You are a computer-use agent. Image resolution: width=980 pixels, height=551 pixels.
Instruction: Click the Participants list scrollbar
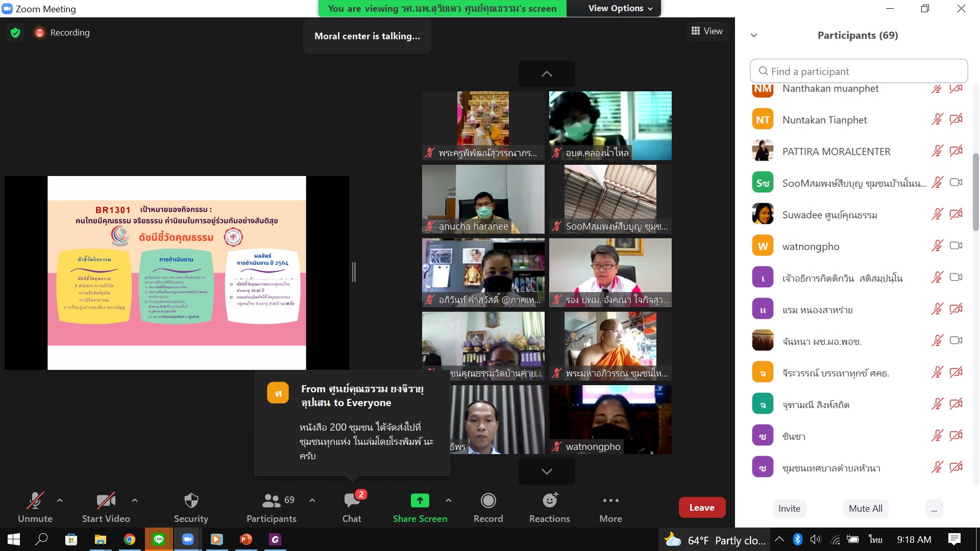tap(975, 192)
